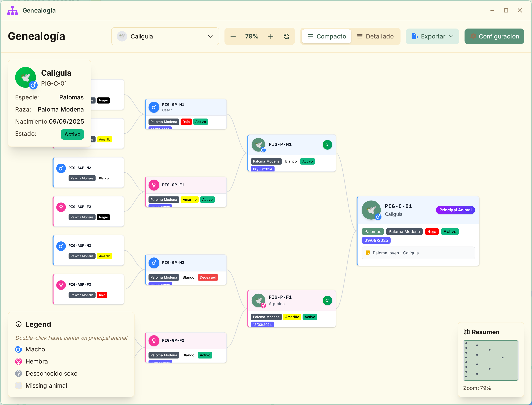Select the zoom out minus icon
Screen dimensions: 532x405
pyautogui.click(x=233, y=36)
